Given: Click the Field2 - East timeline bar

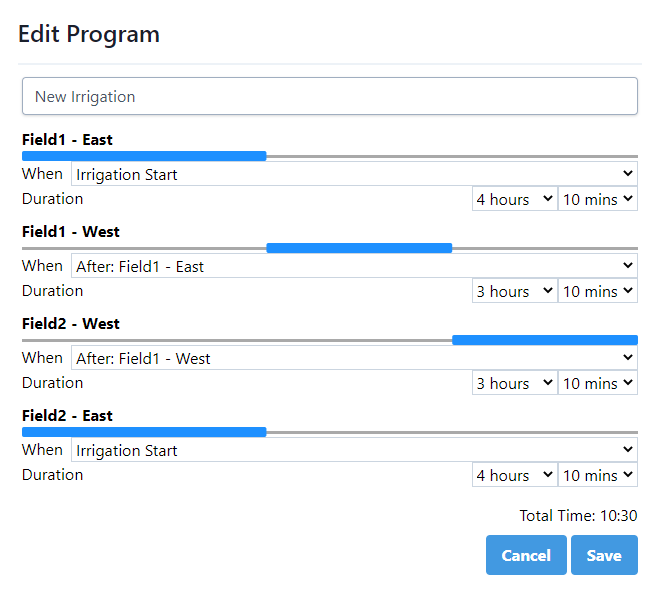Looking at the screenshot, I should coord(144,432).
